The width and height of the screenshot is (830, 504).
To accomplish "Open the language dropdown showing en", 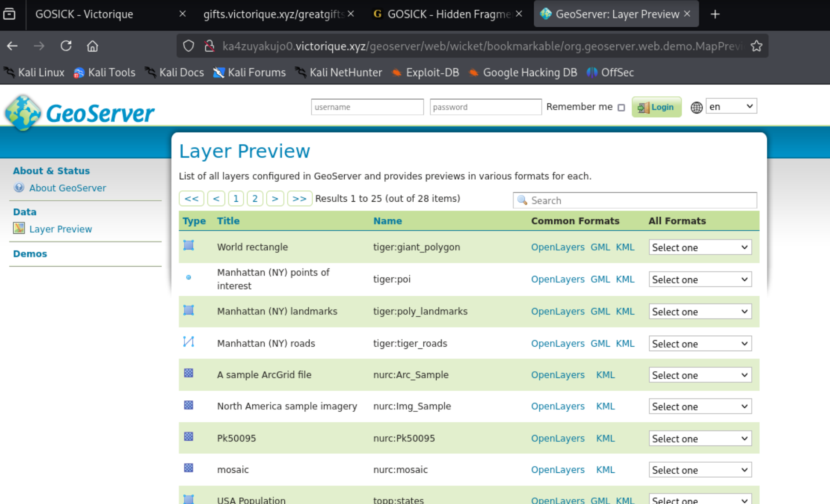I will (x=731, y=106).
